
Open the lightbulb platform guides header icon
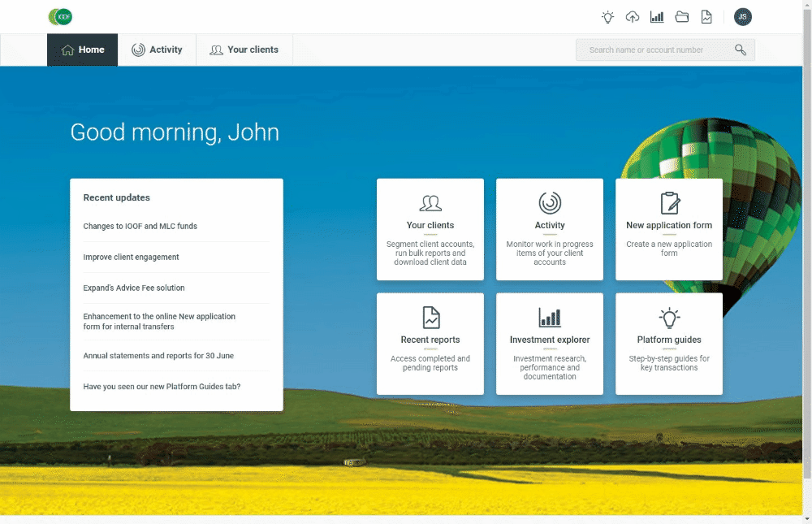(x=607, y=17)
